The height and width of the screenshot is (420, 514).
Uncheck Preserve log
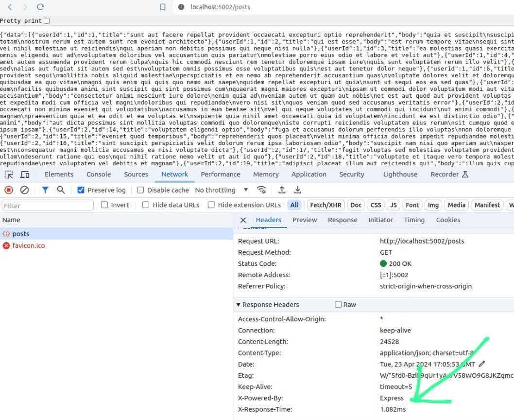pyautogui.click(x=81, y=190)
